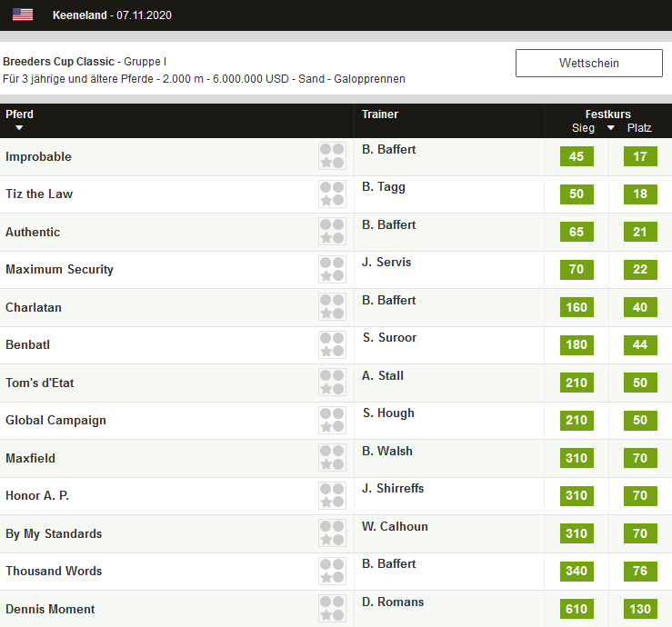The width and height of the screenshot is (672, 627).
Task: Click the Trainer column header
Action: coord(380,114)
